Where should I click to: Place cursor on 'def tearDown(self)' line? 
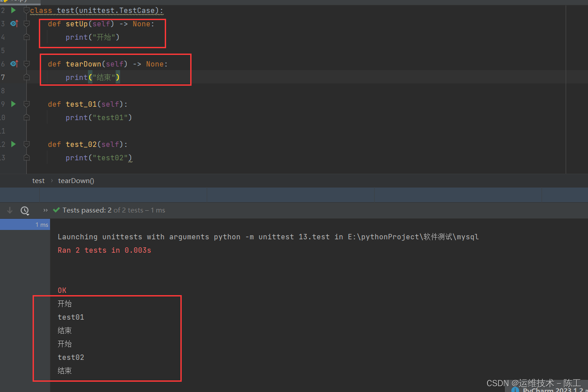108,64
